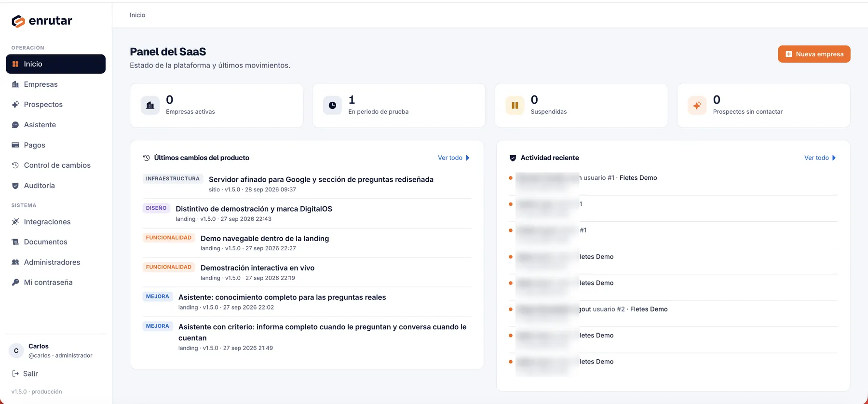Click the Inicio breadcrumb at top

pos(137,15)
